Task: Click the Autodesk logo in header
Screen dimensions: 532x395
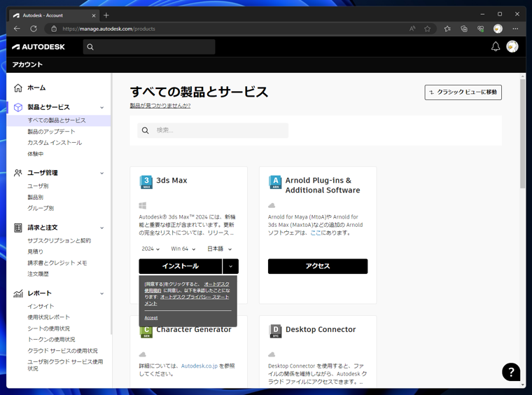Action: click(x=38, y=47)
